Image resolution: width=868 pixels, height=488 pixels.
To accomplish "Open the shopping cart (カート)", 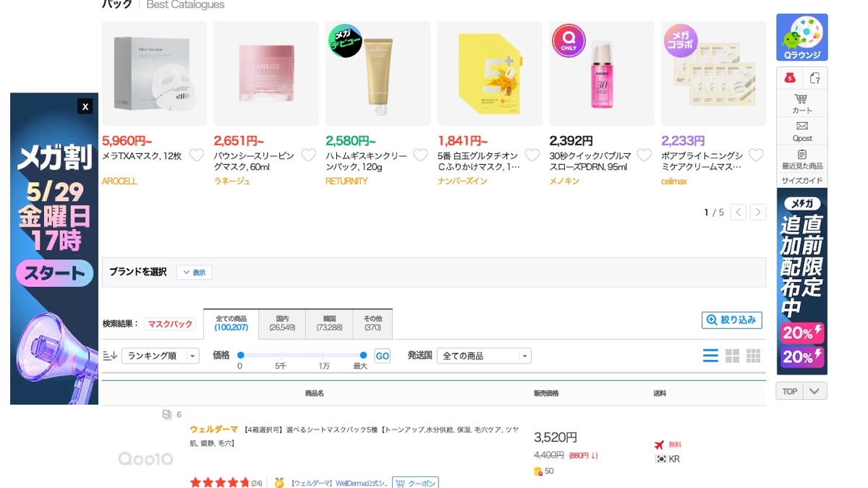I will (x=801, y=103).
